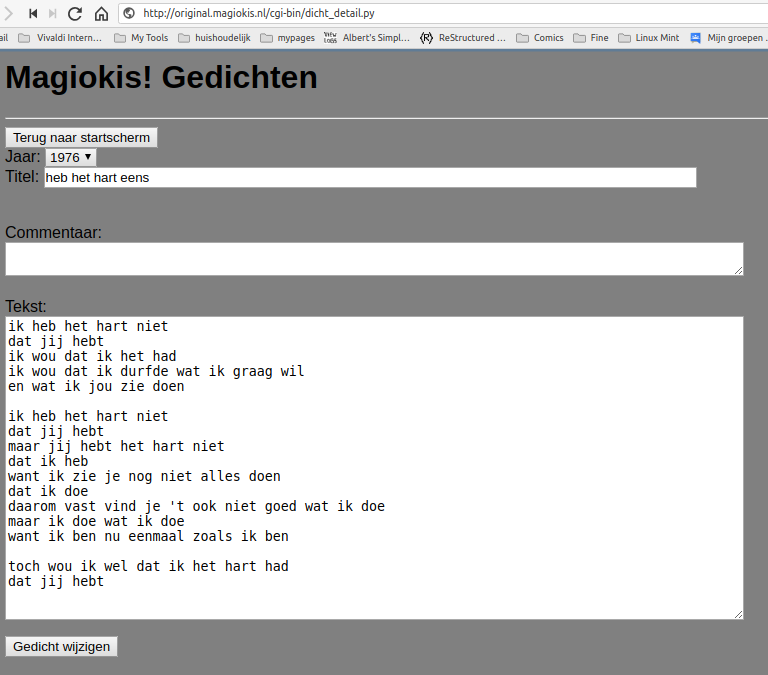Viewport: 768px width, 675px height.
Task: Open the Comics bookmark folder
Action: (540, 38)
